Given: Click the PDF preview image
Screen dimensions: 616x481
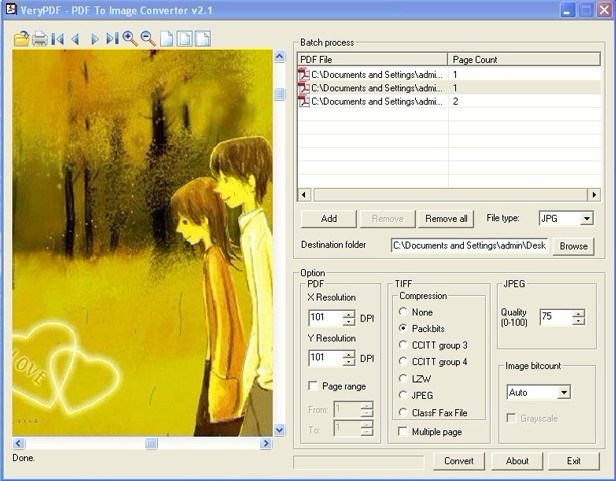Looking at the screenshot, I should point(142,243).
